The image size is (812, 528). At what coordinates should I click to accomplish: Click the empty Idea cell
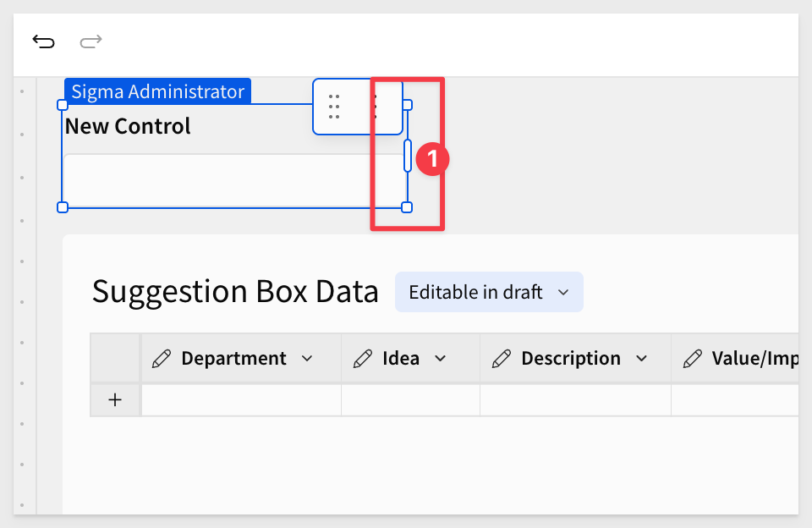411,400
